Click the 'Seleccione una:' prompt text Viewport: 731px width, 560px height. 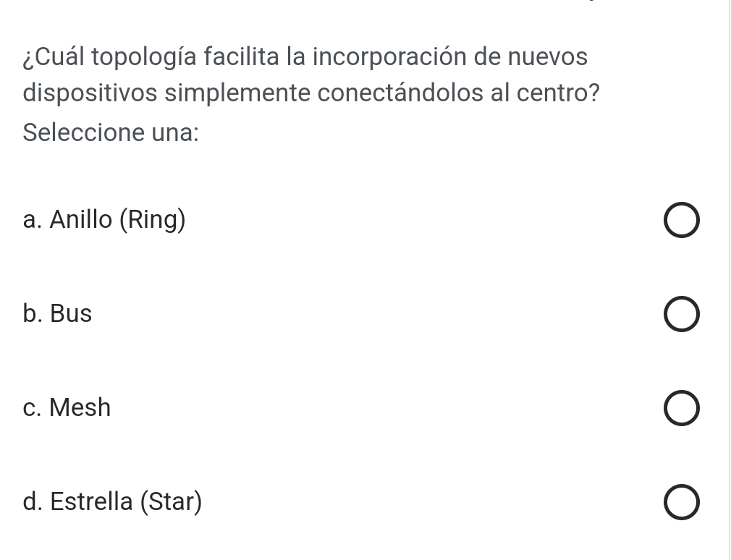111,132
